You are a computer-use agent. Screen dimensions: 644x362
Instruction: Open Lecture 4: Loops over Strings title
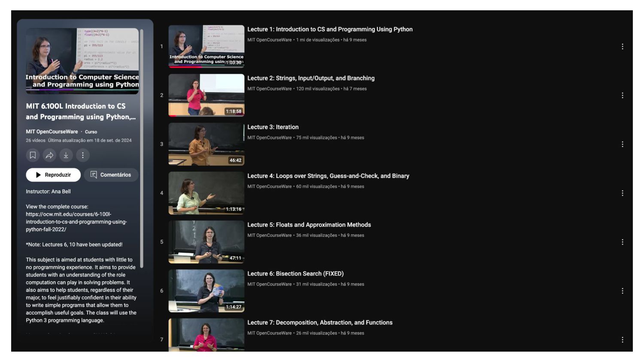click(x=328, y=176)
